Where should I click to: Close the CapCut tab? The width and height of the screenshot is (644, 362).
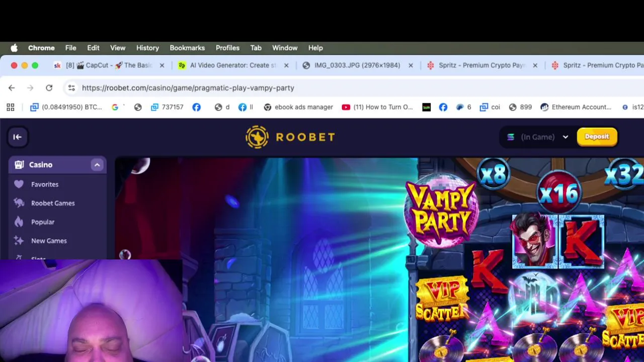pos(162,65)
